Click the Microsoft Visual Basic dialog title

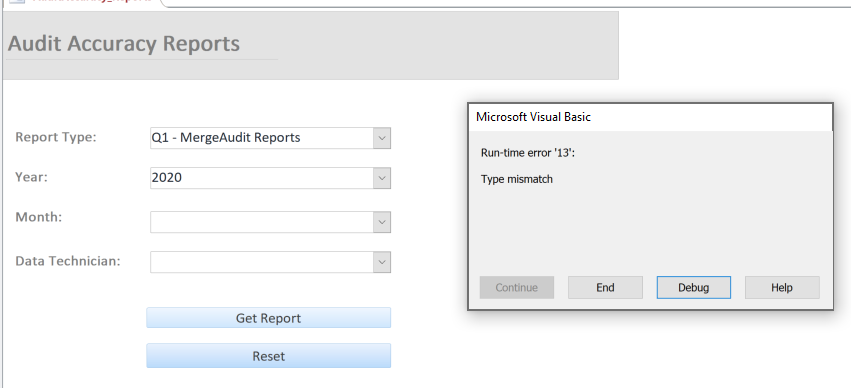coord(533,117)
